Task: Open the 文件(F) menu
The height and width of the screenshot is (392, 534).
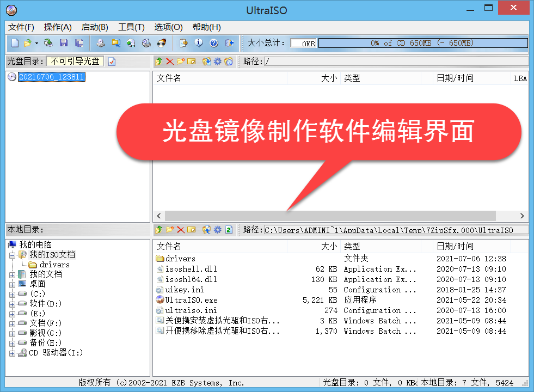Action: click(21, 27)
